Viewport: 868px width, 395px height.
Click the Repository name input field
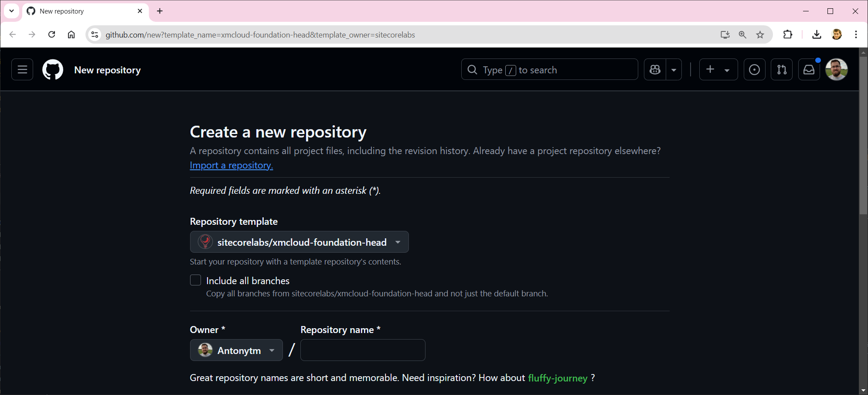[362, 350]
